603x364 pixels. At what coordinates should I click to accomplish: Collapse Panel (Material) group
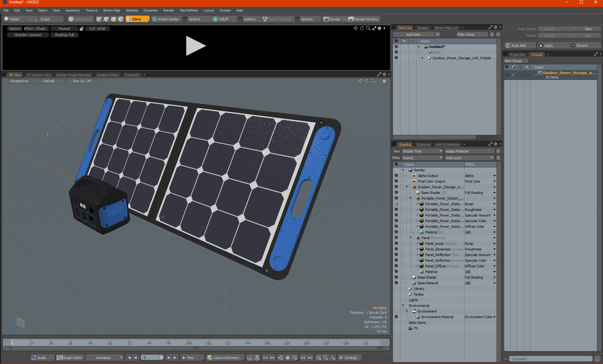(411, 238)
